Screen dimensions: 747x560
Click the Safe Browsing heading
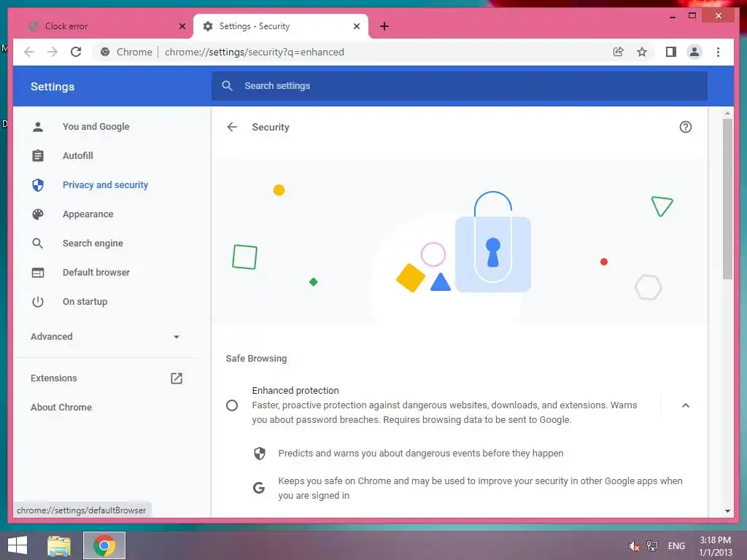tap(256, 359)
